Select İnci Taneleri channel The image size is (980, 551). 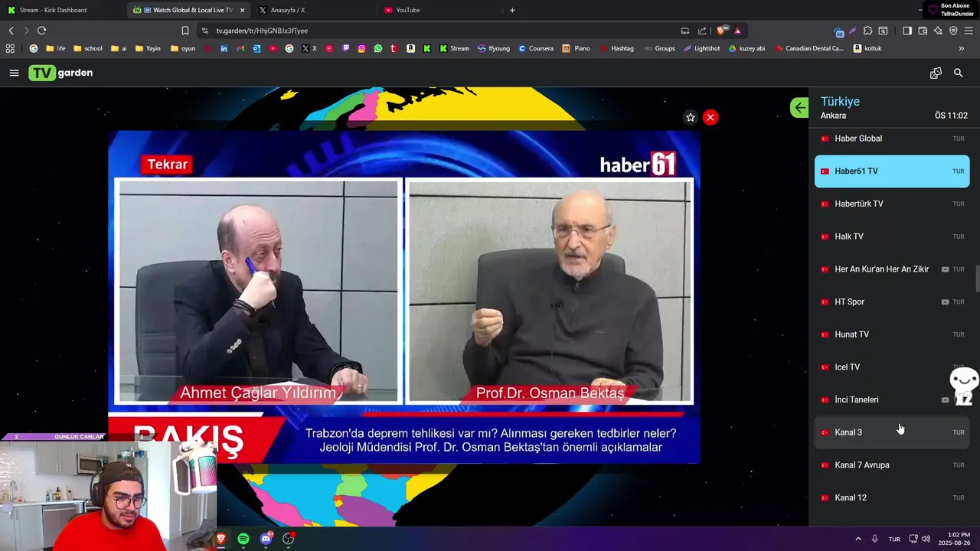(892, 399)
